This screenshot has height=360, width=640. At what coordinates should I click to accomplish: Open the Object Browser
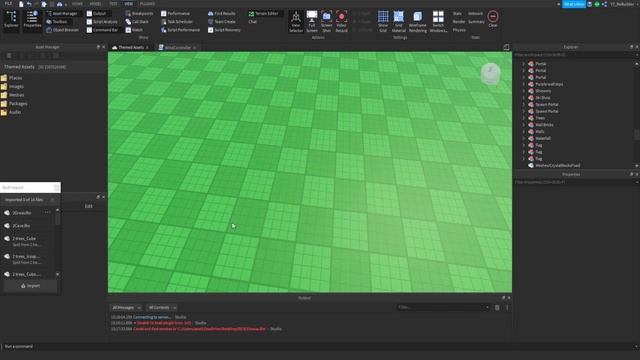62,30
